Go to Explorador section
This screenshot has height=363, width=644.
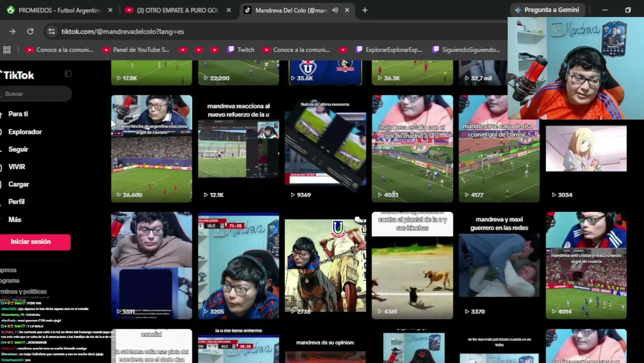click(x=25, y=132)
